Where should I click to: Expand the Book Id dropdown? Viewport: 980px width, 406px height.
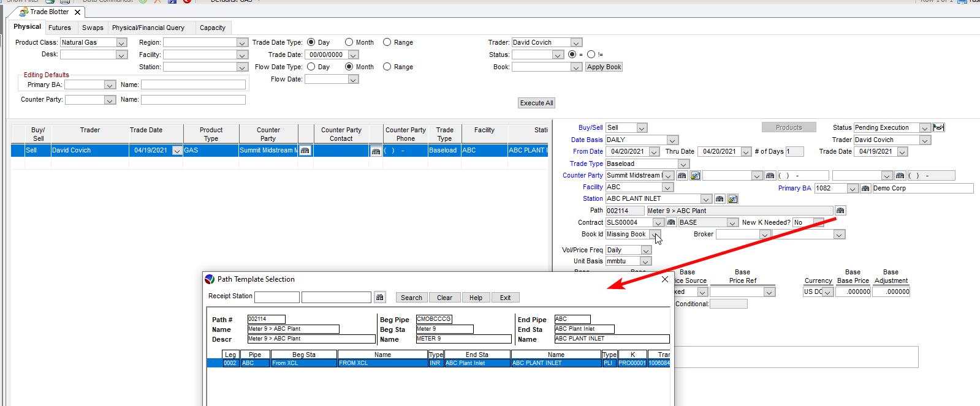655,235
